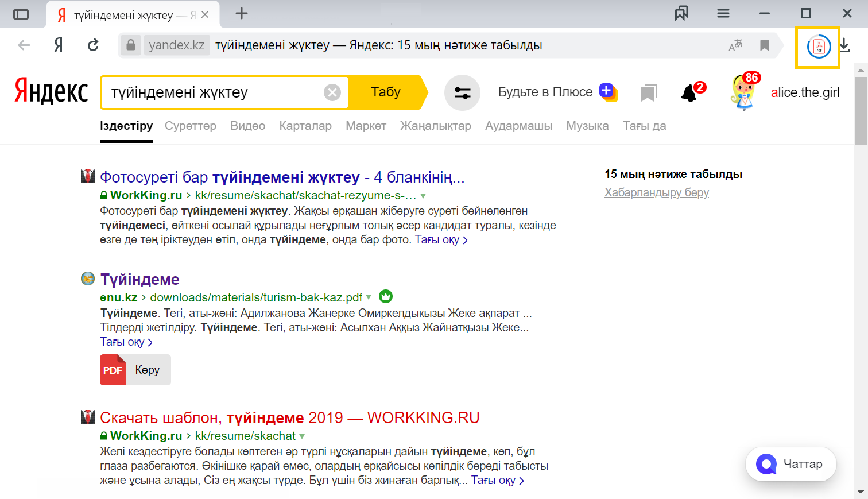Select the Іздестіру tab
This screenshot has height=499, width=868.
coord(126,126)
